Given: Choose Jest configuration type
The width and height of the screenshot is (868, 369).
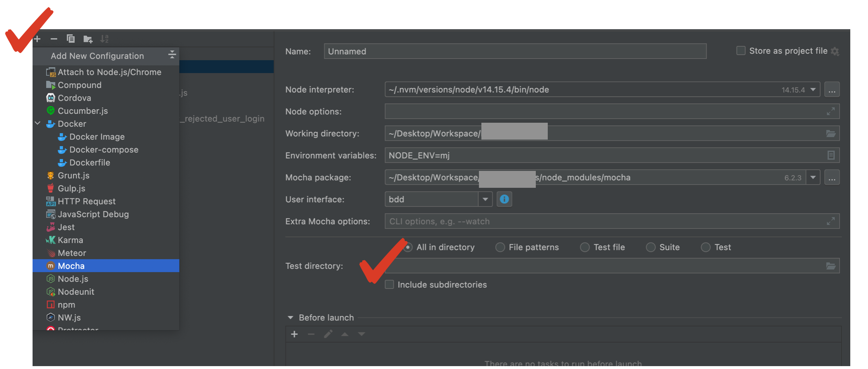Looking at the screenshot, I should [x=106, y=227].
